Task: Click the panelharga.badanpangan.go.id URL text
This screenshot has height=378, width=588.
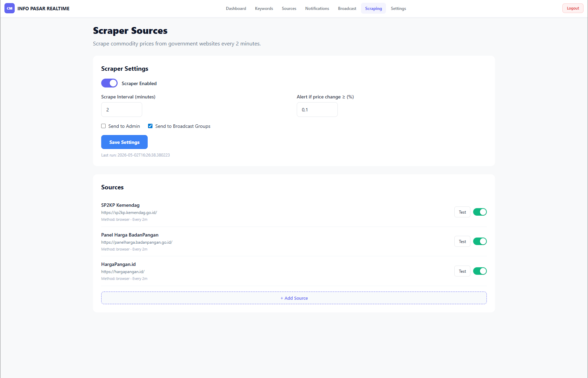Action: pos(137,242)
